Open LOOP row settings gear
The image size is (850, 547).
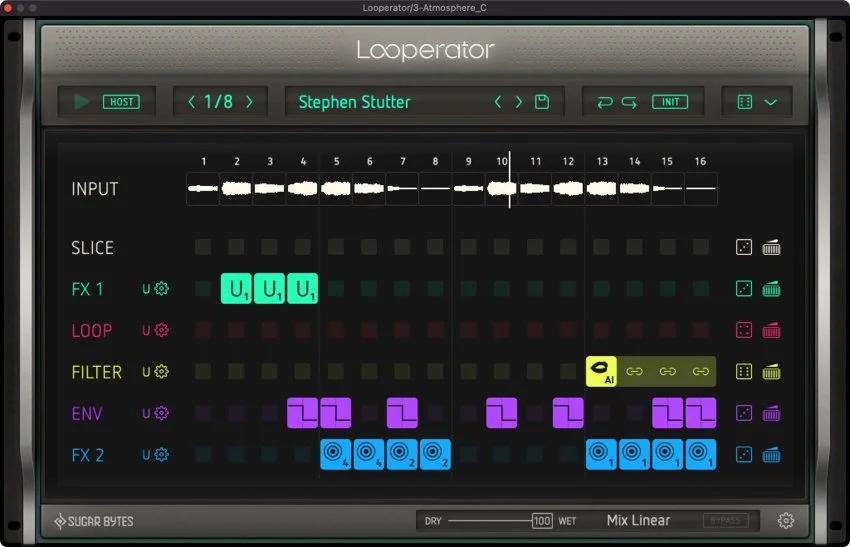(x=162, y=330)
